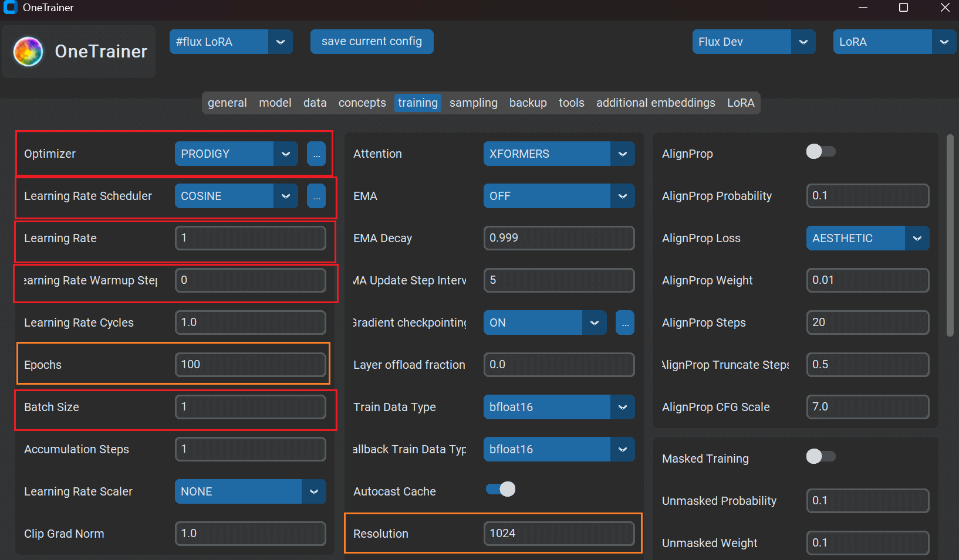The image size is (959, 560).
Task: Open the Flux Dev model type dropdown
Action: [x=754, y=42]
